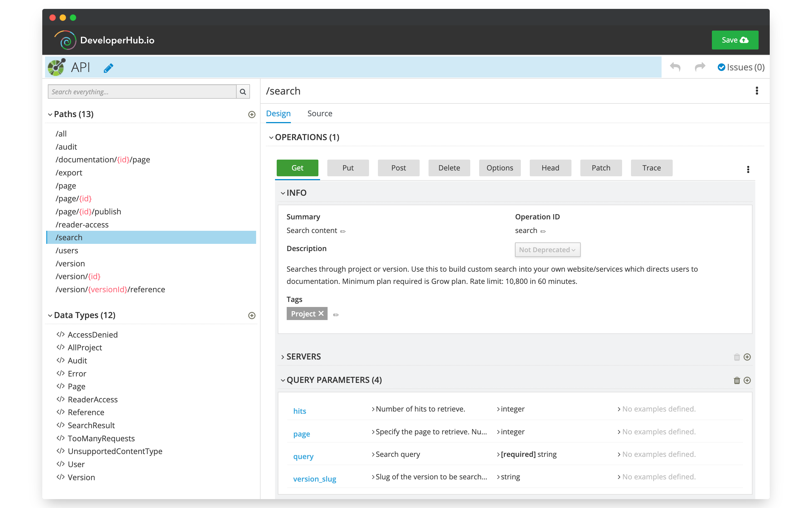Image resolution: width=812 pixels, height=508 pixels.
Task: Edit the Summary with pencil icon
Action: (x=343, y=231)
